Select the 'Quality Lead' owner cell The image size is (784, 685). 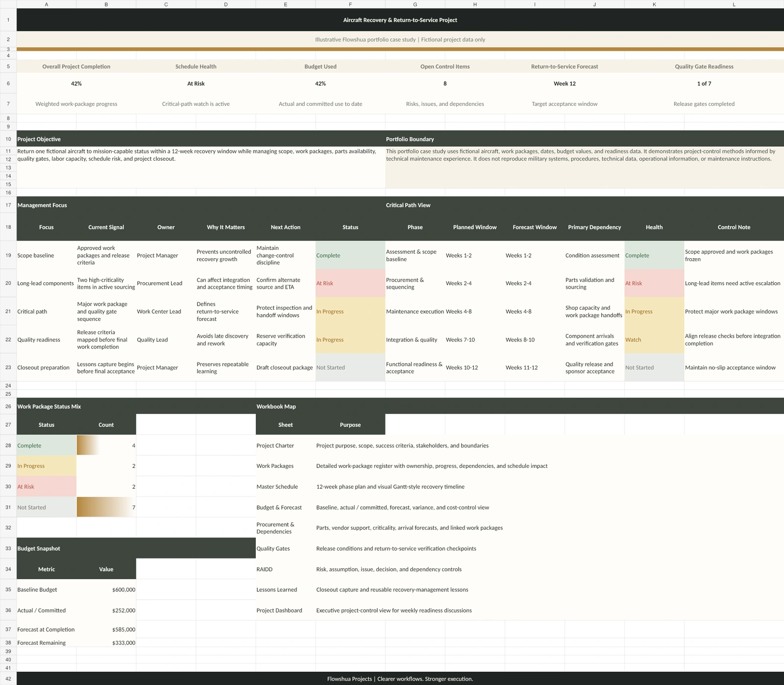pos(166,340)
